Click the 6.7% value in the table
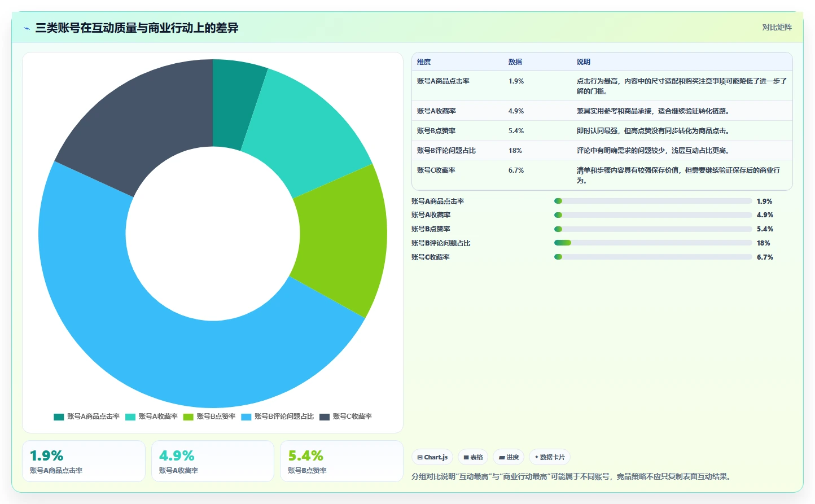Screen dimensions: 815x504 click(516, 170)
